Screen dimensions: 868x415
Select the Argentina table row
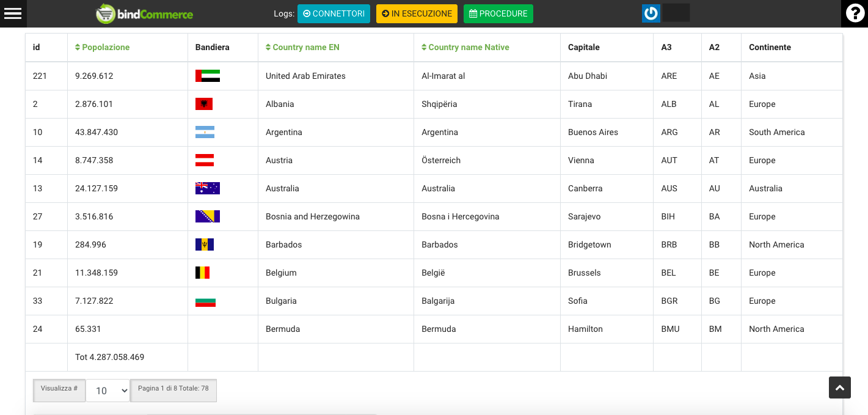(x=283, y=132)
